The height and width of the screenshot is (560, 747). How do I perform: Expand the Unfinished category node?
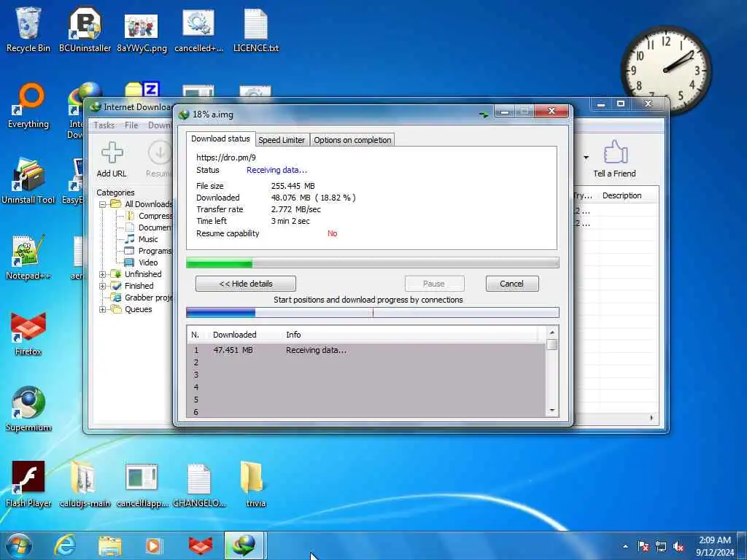(x=102, y=274)
